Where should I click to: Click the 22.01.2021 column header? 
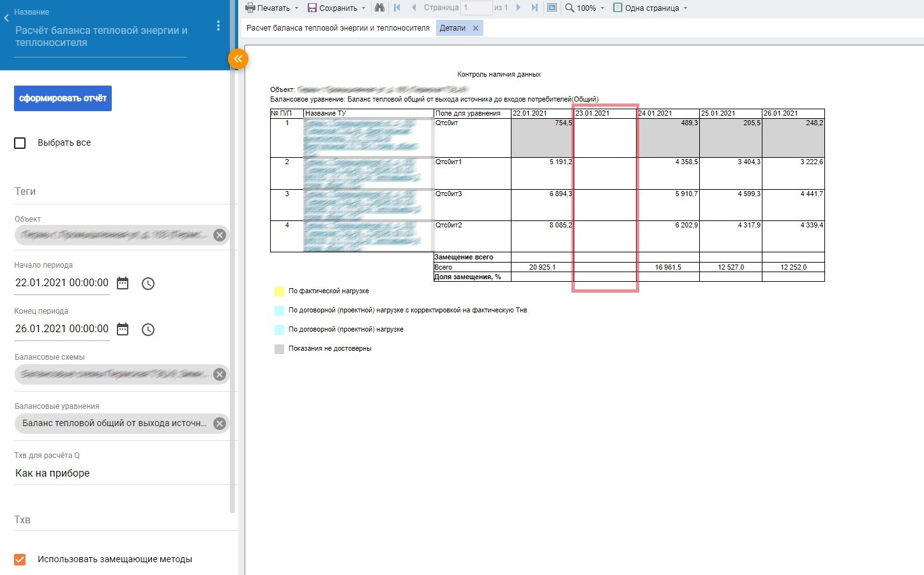tap(542, 113)
